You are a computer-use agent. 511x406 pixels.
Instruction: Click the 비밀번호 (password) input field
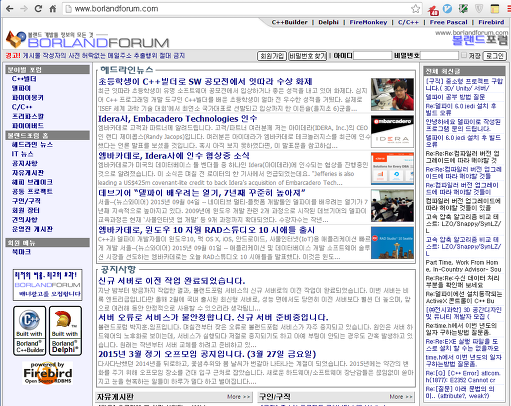pyautogui.click(x=439, y=56)
